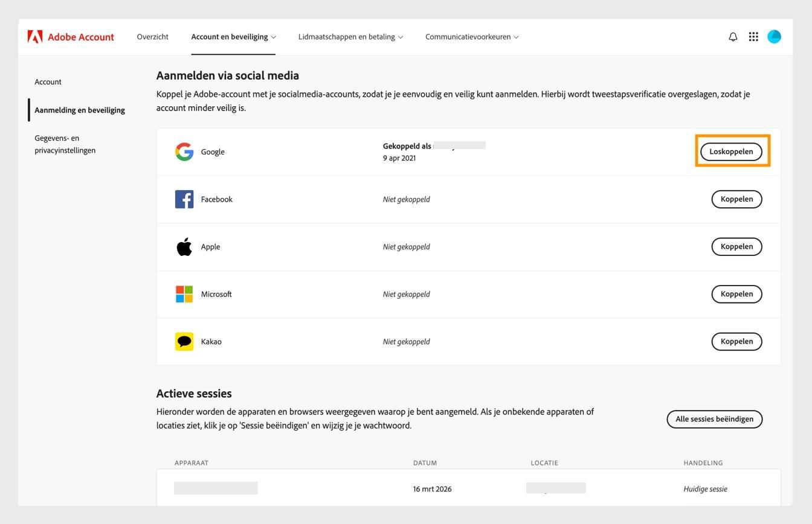Open notifications via the bell icon
Image resolution: width=812 pixels, height=524 pixels.
point(732,37)
